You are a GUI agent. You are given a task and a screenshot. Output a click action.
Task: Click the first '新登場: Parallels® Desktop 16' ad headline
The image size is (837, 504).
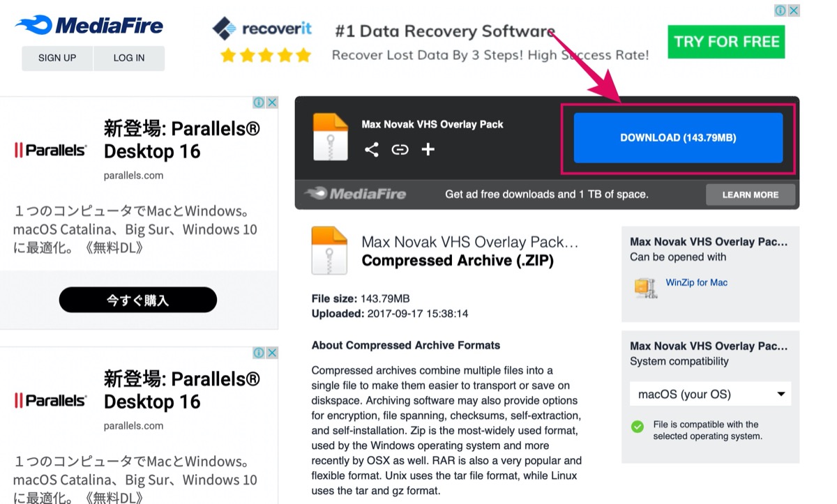(182, 140)
